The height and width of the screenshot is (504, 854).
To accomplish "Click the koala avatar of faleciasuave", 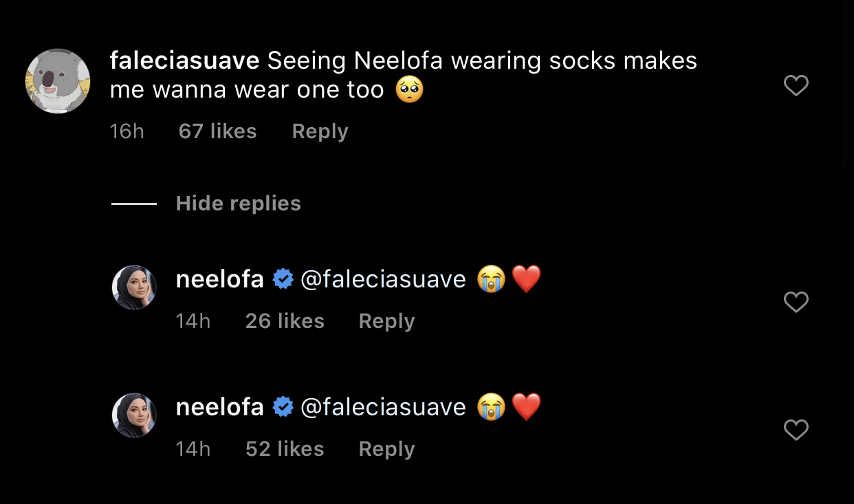I will pyautogui.click(x=58, y=81).
